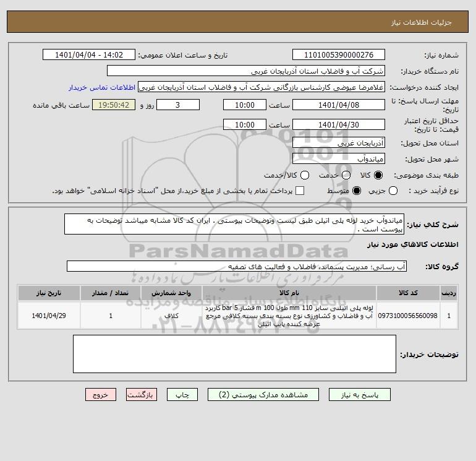Click the گروه کالا field

pyautogui.click(x=237, y=266)
